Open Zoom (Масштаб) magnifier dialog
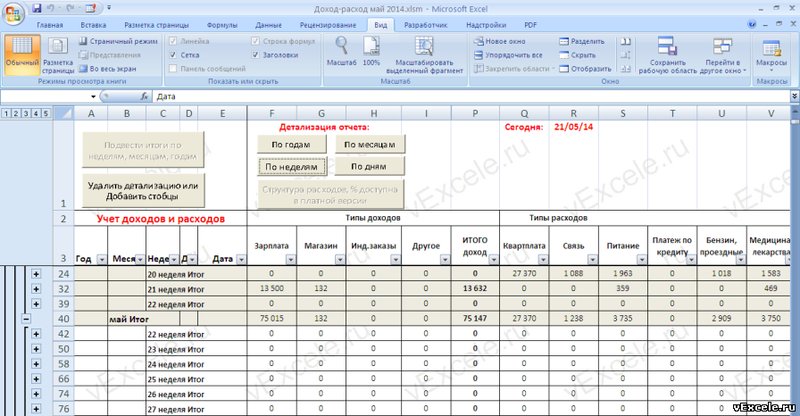Image resolution: width=800 pixels, height=416 pixels. point(341,51)
